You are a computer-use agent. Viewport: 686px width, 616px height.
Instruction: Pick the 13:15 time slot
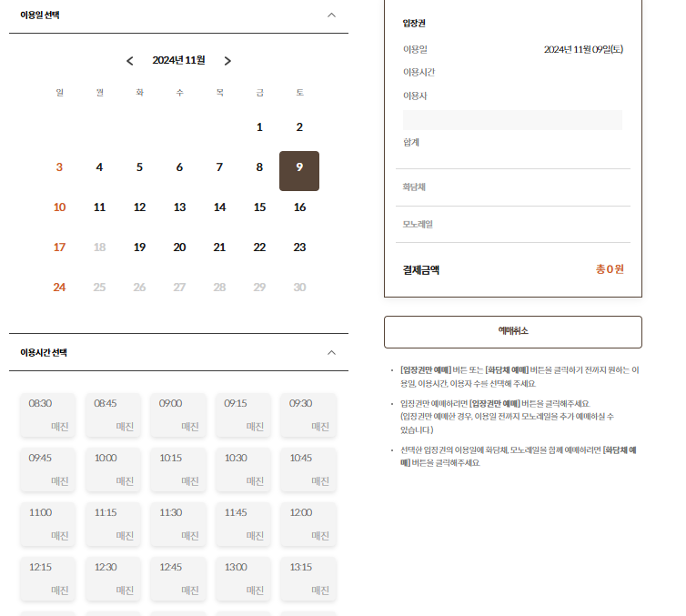click(308, 579)
